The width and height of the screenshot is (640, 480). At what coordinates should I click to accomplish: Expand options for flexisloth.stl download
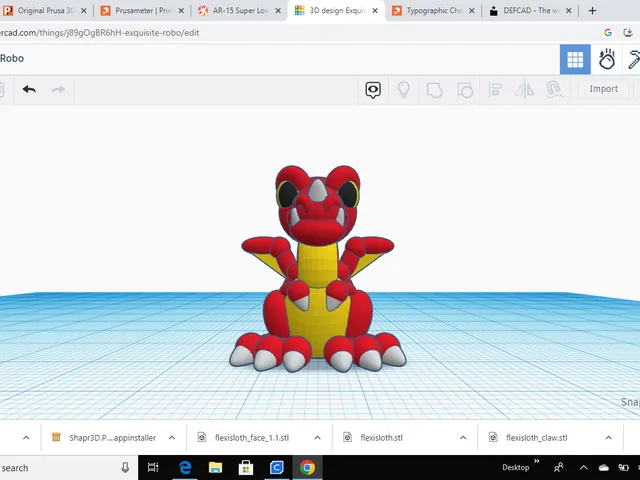pyautogui.click(x=463, y=438)
